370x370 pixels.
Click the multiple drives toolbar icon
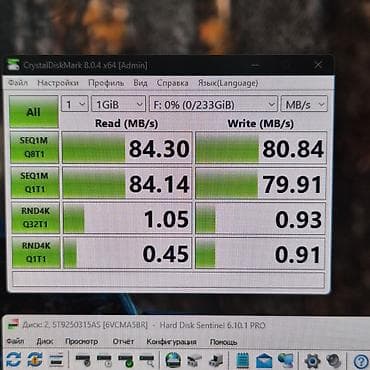[x=194, y=360]
